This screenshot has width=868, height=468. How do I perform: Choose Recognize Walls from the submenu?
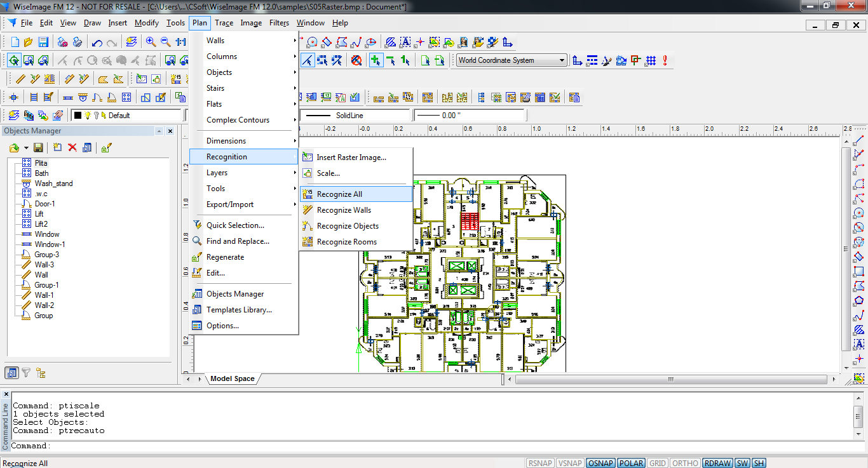(344, 210)
